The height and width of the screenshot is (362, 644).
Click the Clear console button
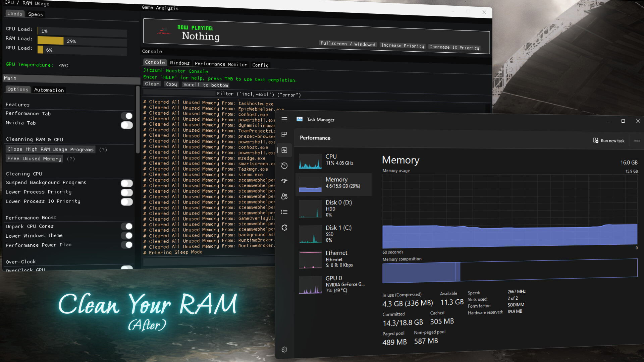[x=152, y=84]
